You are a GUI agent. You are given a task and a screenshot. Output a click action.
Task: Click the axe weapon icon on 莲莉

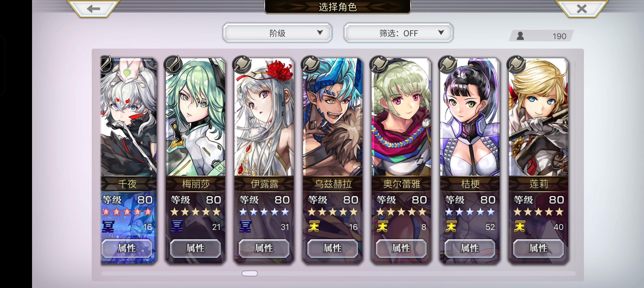pos(516,64)
